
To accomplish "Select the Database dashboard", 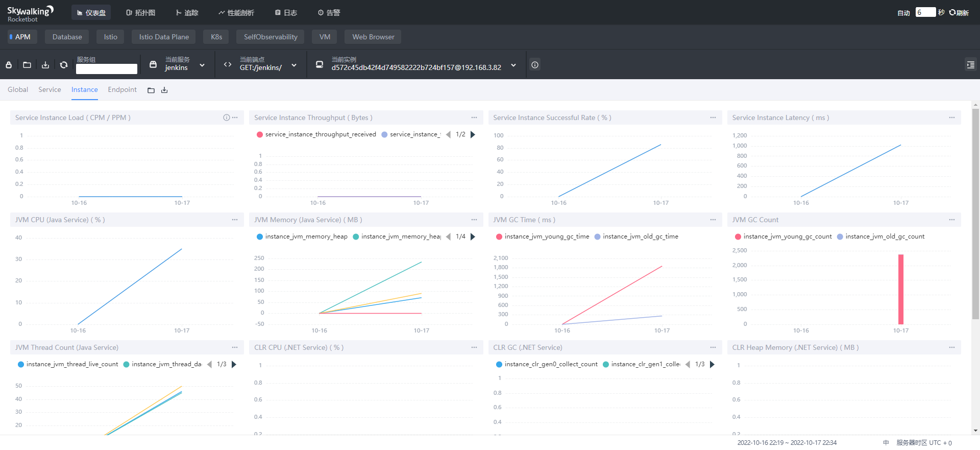I will tap(67, 37).
